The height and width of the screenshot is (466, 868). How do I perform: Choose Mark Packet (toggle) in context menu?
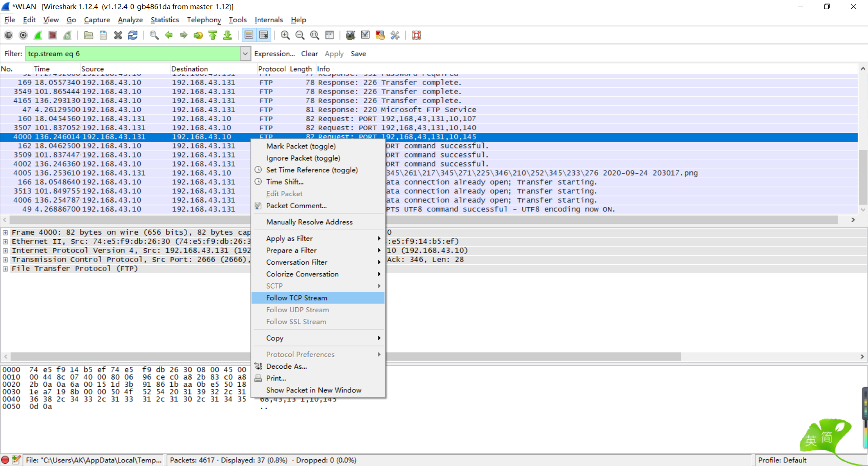click(318, 146)
